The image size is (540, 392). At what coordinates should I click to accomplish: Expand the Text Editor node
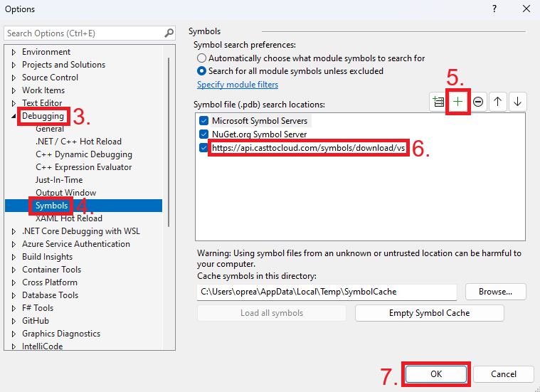point(14,103)
